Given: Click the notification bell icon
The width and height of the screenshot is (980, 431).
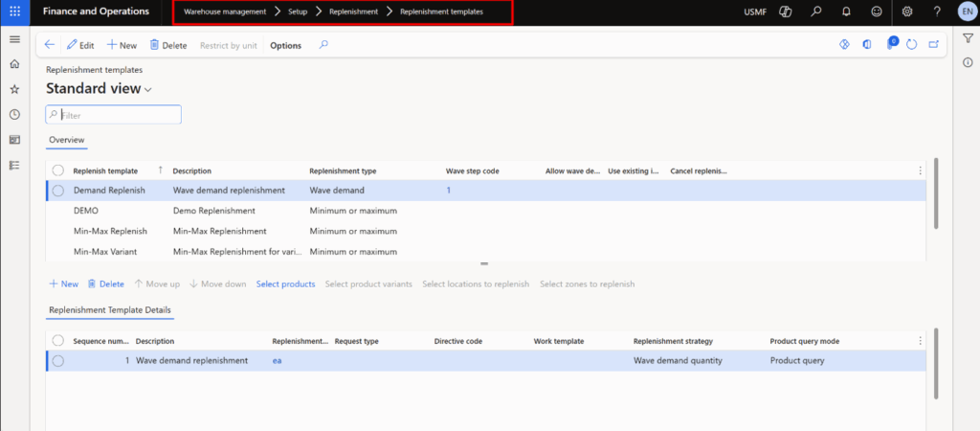Looking at the screenshot, I should click(847, 11).
